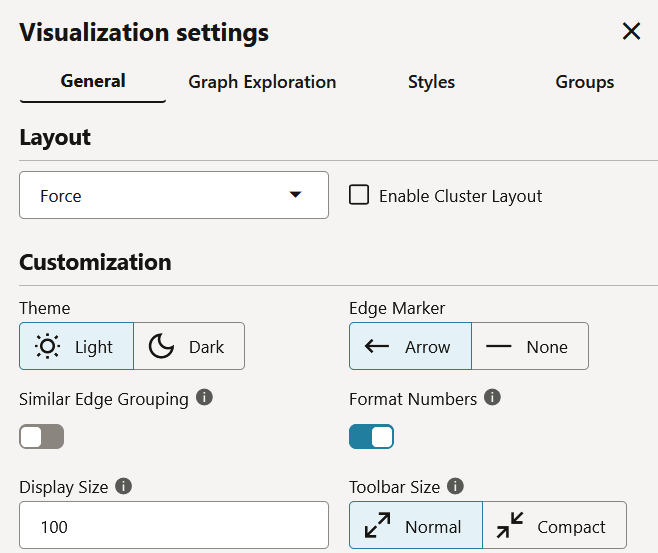The width and height of the screenshot is (658, 553).
Task: Choose the Compact toolbar size shrink icon
Action: pos(510,525)
